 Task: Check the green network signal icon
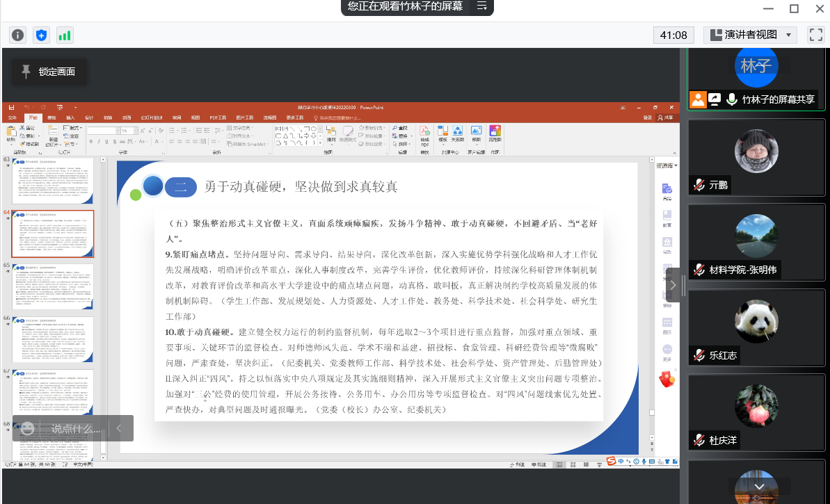point(65,35)
